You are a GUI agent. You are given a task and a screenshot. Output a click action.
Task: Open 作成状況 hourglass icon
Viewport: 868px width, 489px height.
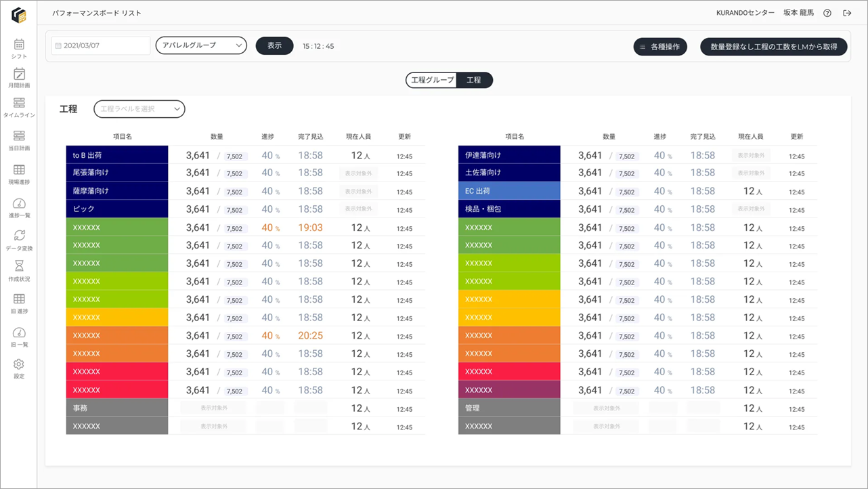point(19,266)
